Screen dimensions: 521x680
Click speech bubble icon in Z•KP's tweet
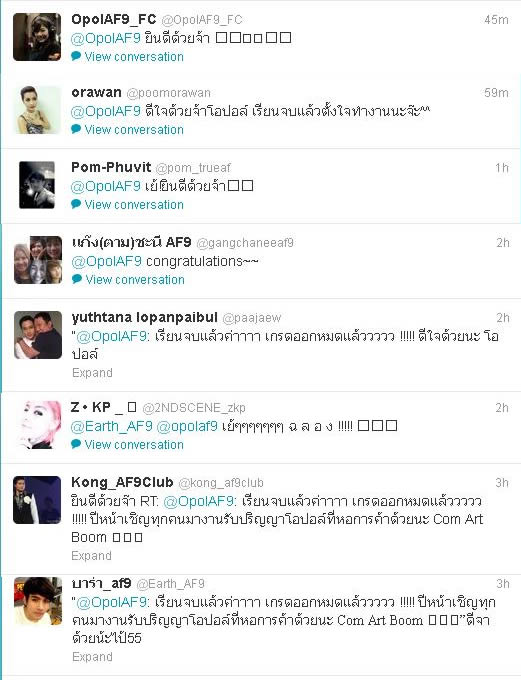tap(76, 444)
